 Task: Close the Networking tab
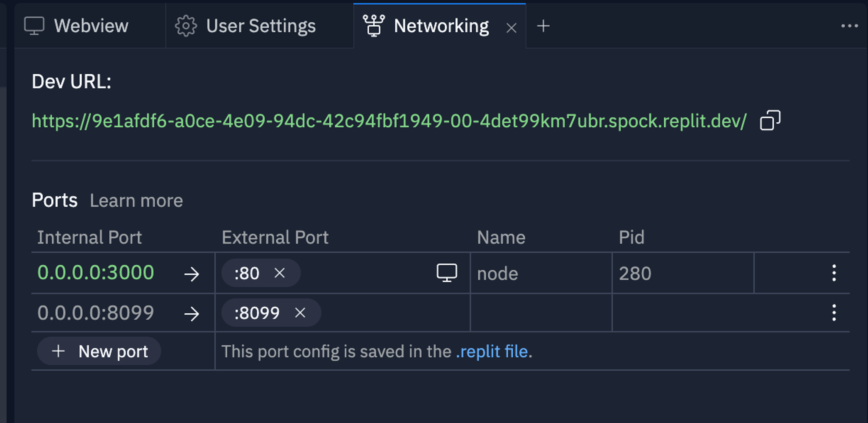(x=511, y=28)
